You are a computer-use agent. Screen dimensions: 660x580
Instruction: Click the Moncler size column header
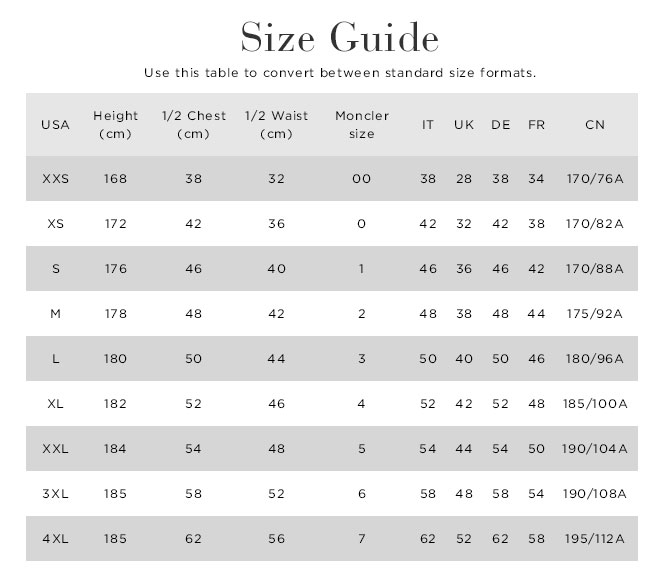[x=362, y=125]
